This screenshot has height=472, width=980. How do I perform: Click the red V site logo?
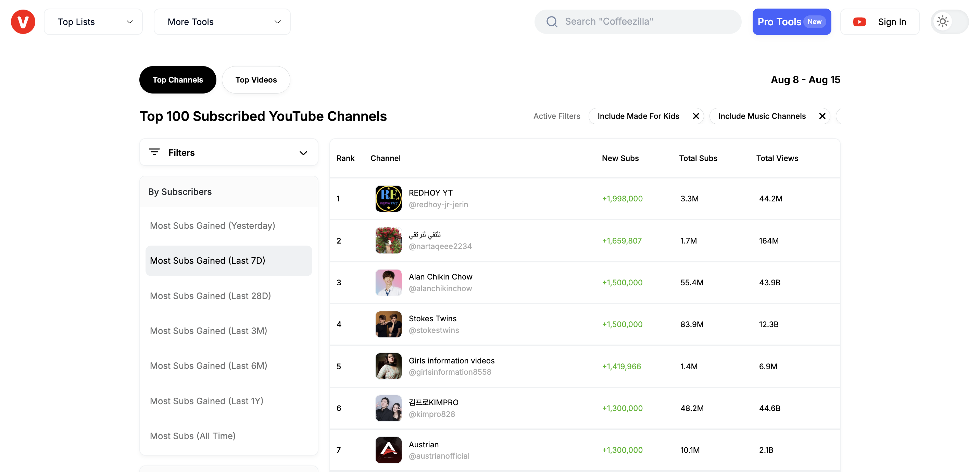23,22
